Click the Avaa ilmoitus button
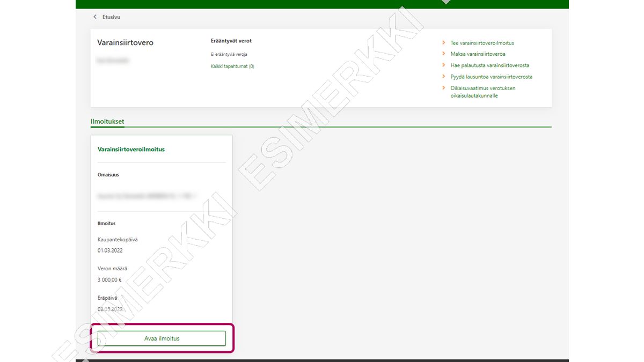Image resolution: width=644 pixels, height=362 pixels. coord(162,338)
